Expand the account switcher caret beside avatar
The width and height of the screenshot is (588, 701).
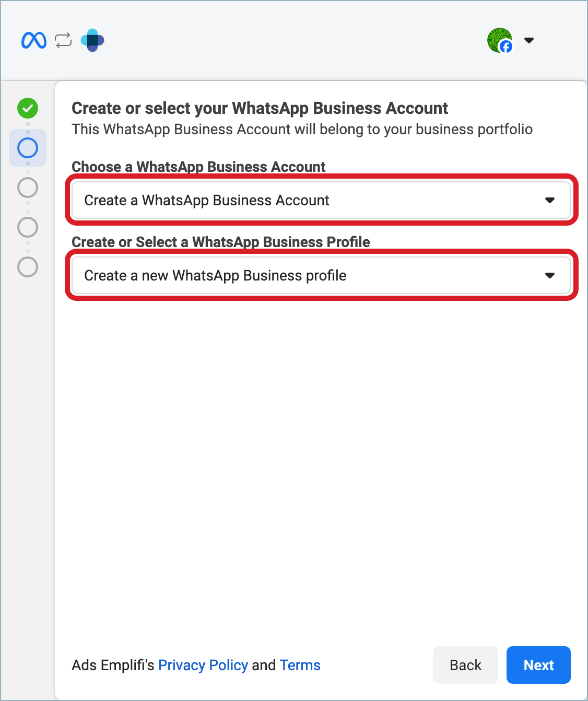point(529,40)
